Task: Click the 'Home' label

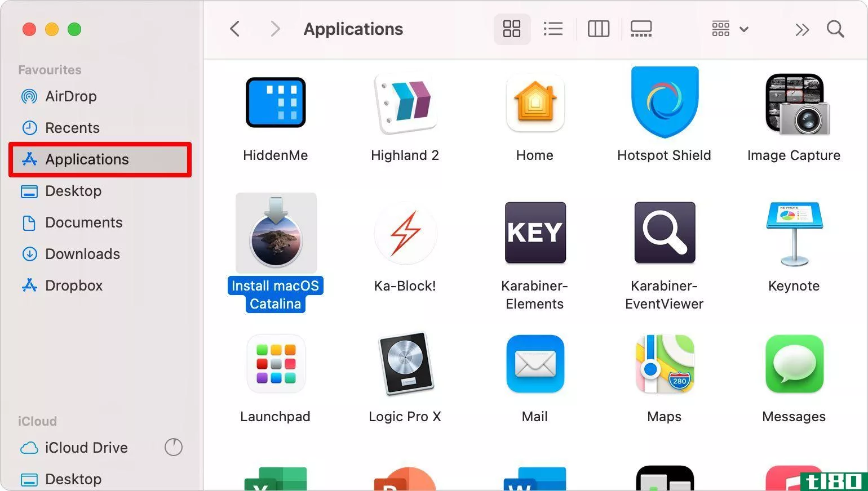Action: click(534, 155)
